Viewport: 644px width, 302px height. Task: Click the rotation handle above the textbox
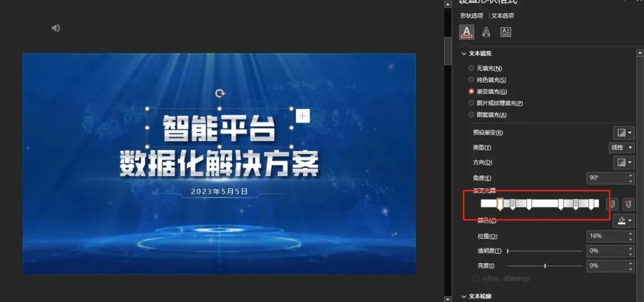(x=219, y=94)
